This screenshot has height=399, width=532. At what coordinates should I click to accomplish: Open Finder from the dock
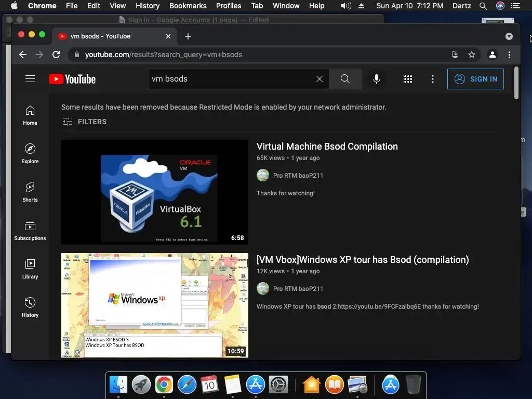click(118, 385)
